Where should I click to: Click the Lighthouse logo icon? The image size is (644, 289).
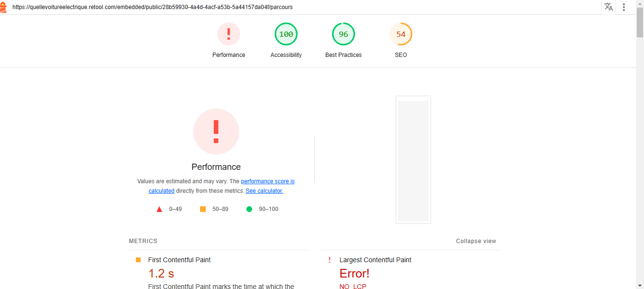pos(3,7)
